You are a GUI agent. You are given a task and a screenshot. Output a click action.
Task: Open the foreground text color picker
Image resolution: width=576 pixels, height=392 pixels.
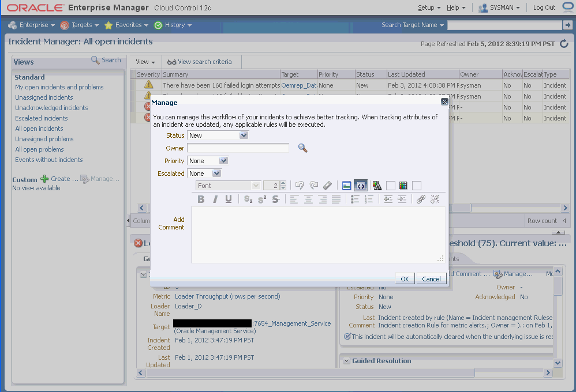click(x=377, y=186)
